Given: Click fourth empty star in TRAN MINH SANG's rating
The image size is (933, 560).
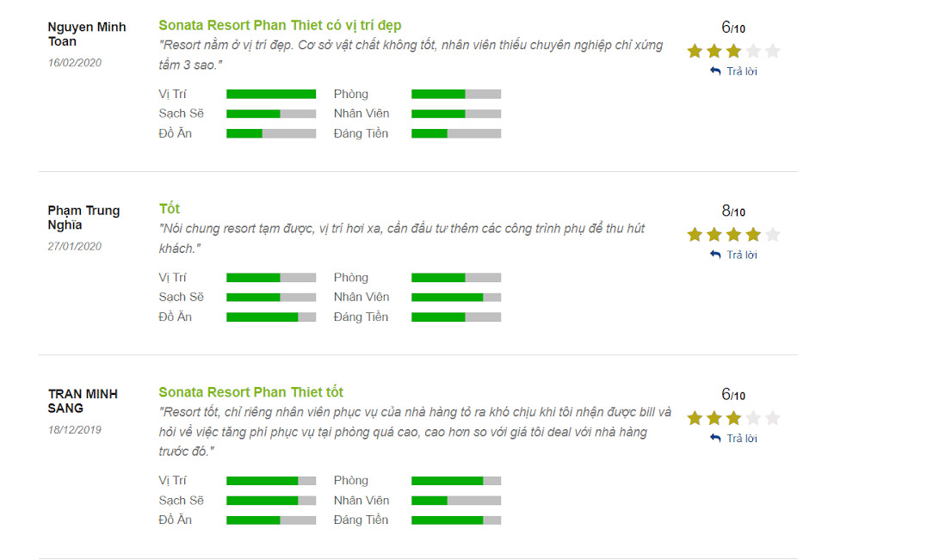Looking at the screenshot, I should (x=753, y=418).
